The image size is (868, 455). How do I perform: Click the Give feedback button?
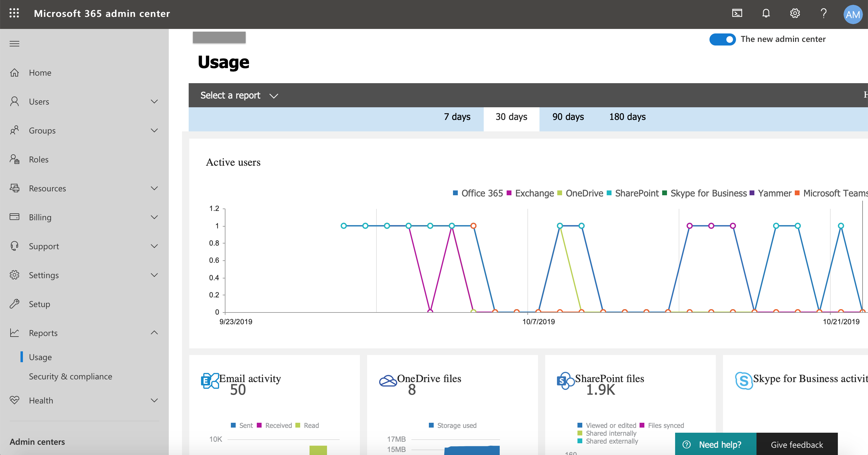pyautogui.click(x=797, y=444)
